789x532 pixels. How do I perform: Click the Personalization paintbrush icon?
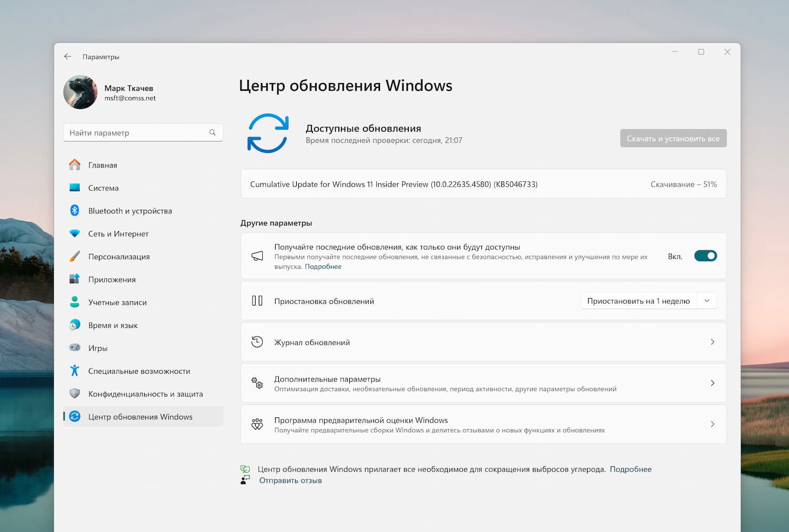point(75,257)
